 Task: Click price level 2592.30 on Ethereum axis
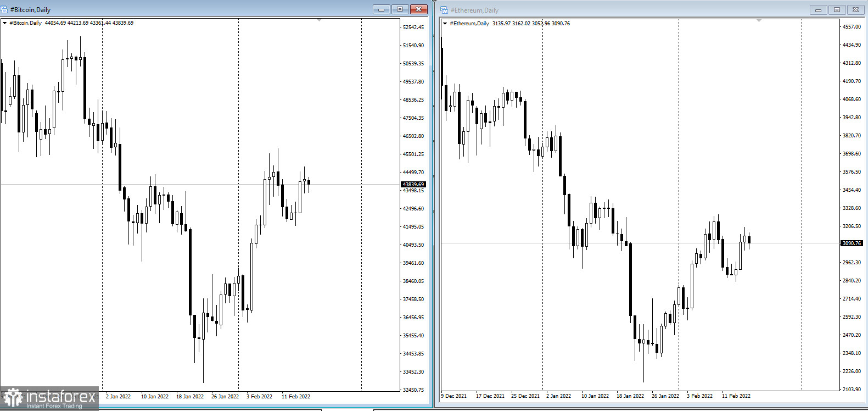[852, 317]
